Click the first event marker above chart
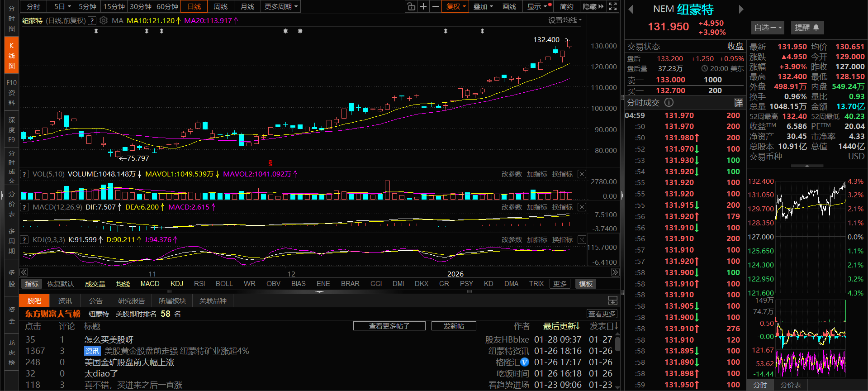Screen dimensions: 868x391 pyautogui.click(x=96, y=31)
